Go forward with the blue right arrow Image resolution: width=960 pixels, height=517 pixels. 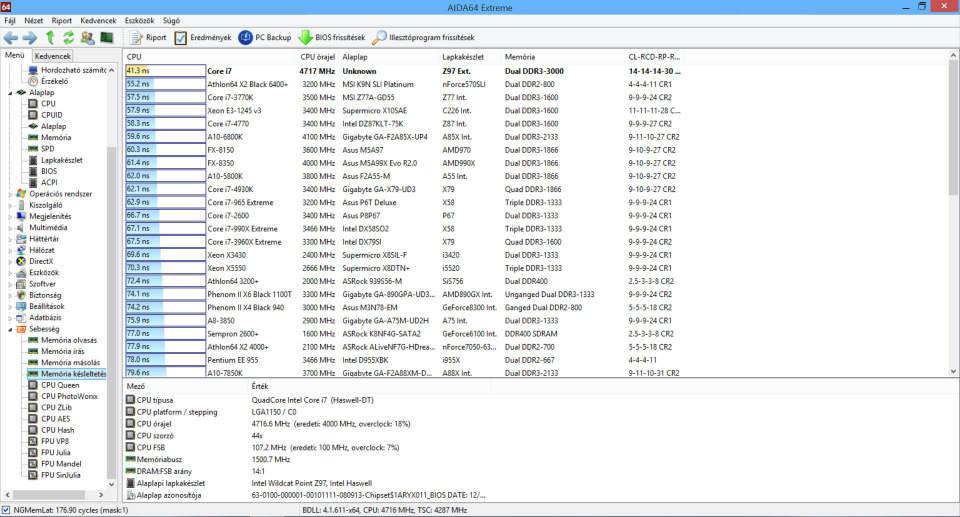(30, 38)
